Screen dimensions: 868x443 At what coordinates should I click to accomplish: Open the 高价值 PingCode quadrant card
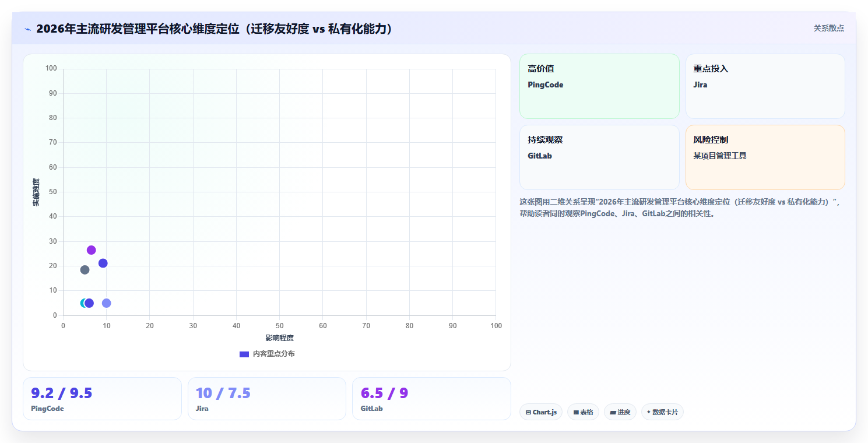pyautogui.click(x=599, y=86)
